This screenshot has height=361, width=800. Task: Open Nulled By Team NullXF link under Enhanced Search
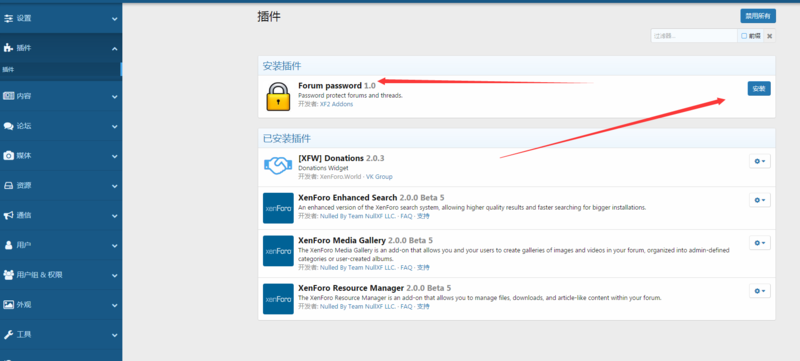[x=358, y=216]
